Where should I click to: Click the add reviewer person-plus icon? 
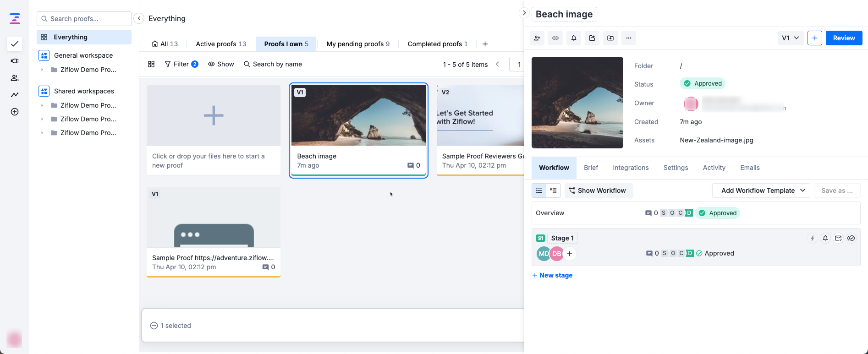(537, 38)
